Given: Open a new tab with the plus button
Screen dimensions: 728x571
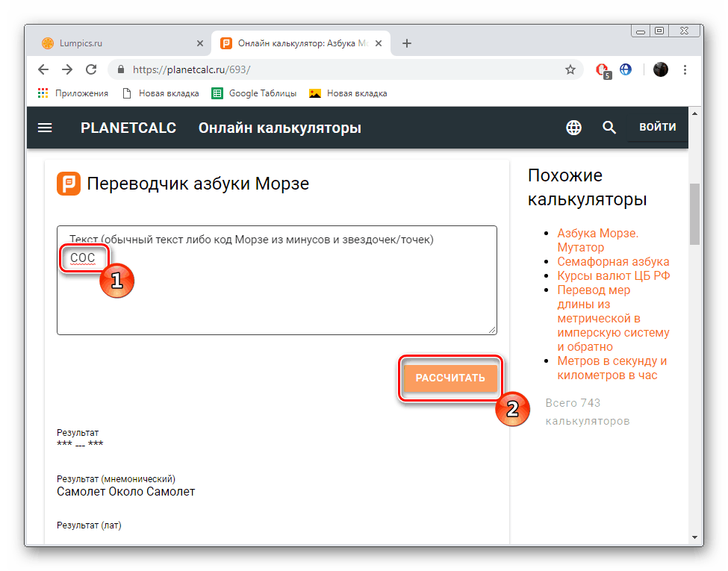Looking at the screenshot, I should (x=407, y=43).
